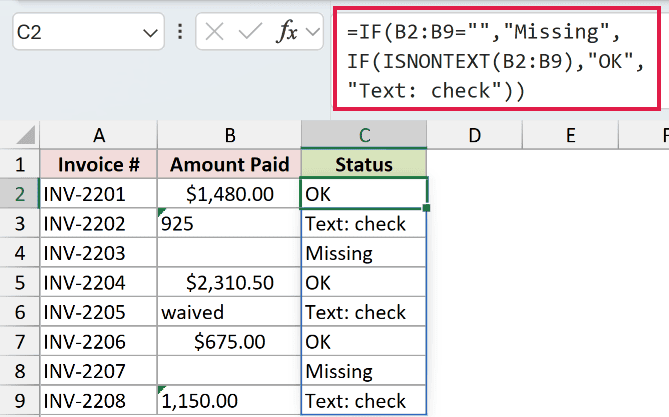This screenshot has height=417, width=669.
Task: Select row 9 header
Action: pos(20,400)
